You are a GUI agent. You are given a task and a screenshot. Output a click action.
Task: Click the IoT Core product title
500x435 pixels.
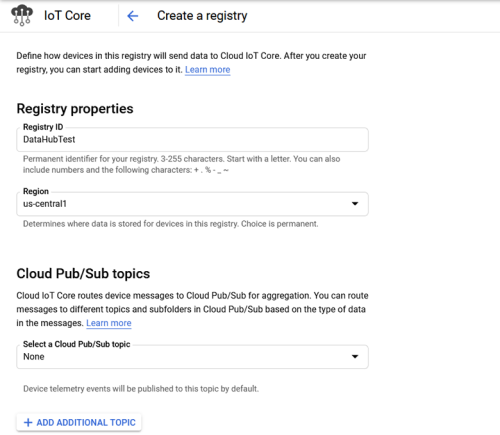[x=67, y=16]
